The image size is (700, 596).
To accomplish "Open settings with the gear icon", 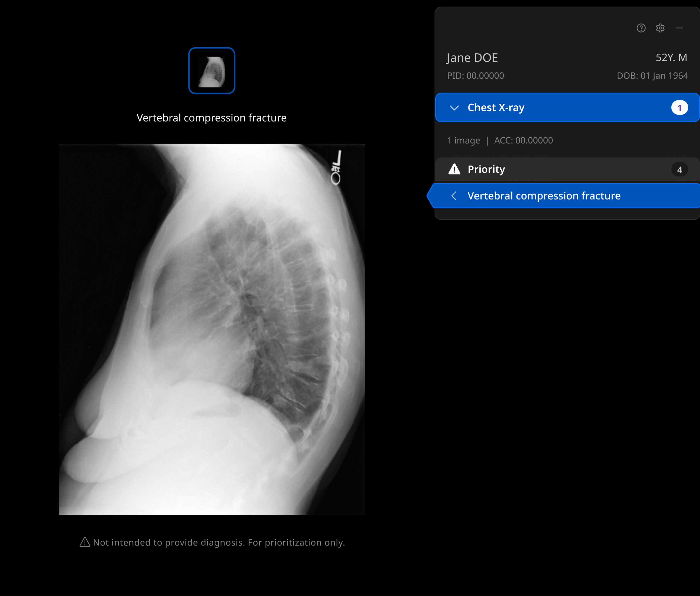I will 660,28.
